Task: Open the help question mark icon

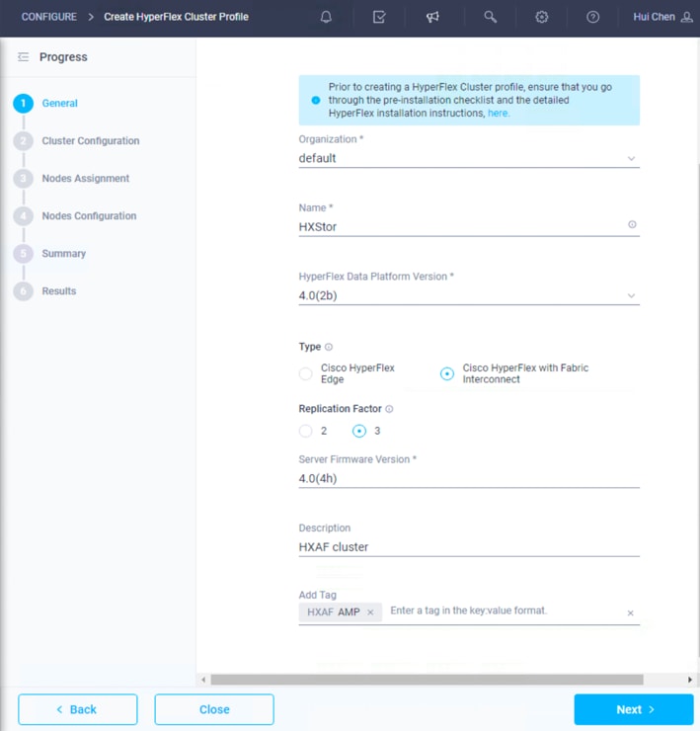Action: click(x=592, y=17)
